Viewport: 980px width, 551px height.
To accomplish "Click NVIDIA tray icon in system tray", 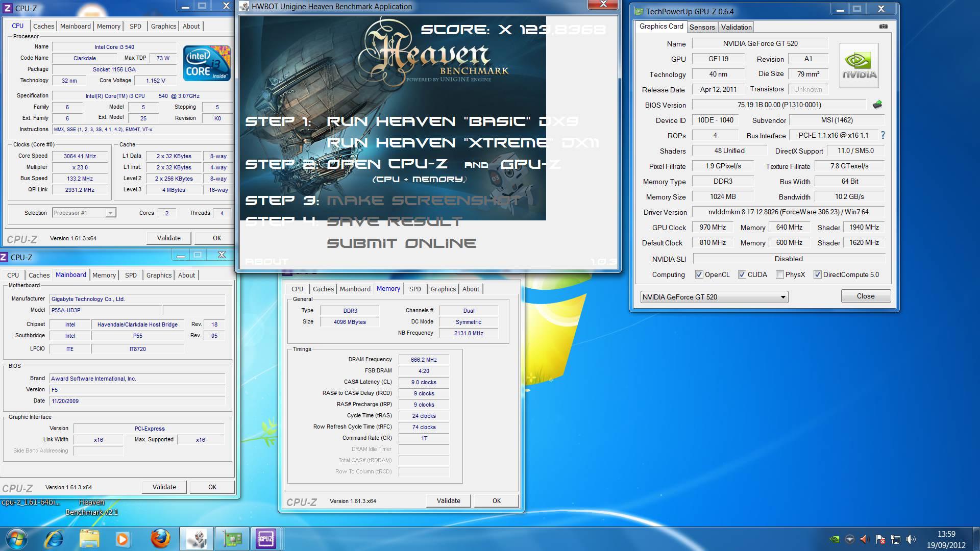I will point(834,539).
